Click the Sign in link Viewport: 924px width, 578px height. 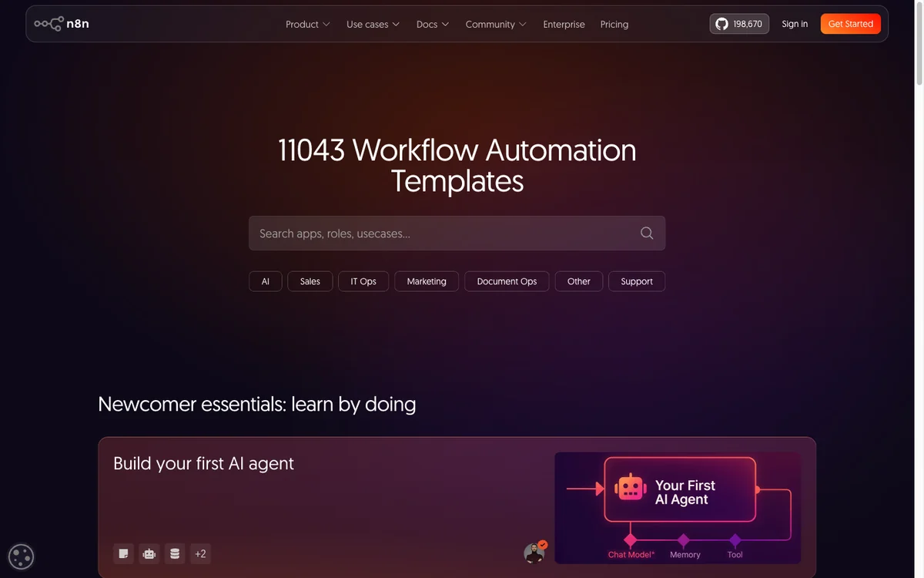pos(795,24)
